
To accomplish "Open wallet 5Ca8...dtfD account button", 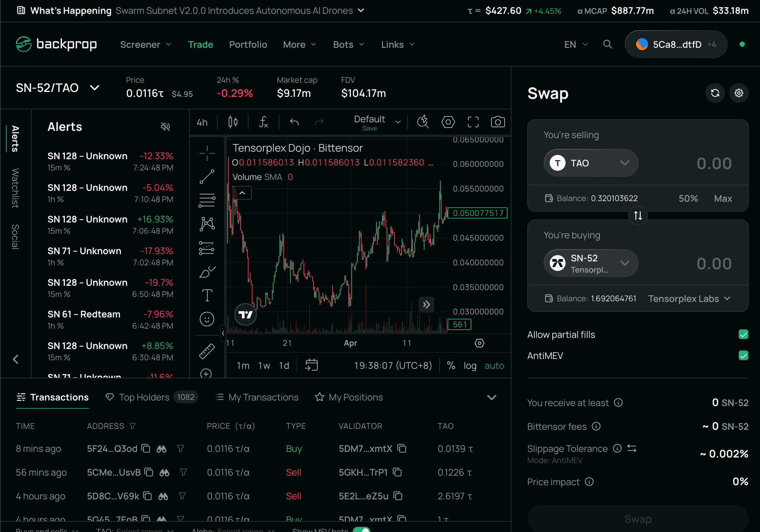I will (x=676, y=44).
